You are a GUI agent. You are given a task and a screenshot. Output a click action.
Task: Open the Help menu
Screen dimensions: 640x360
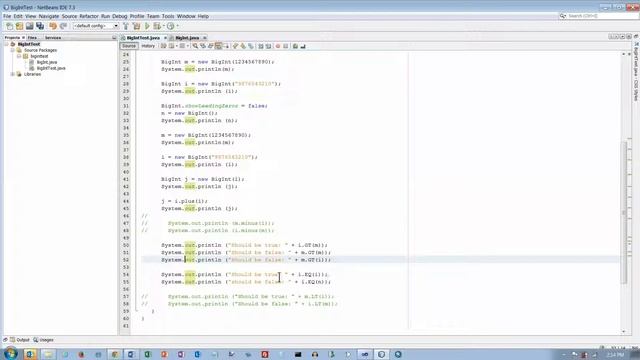point(203,16)
